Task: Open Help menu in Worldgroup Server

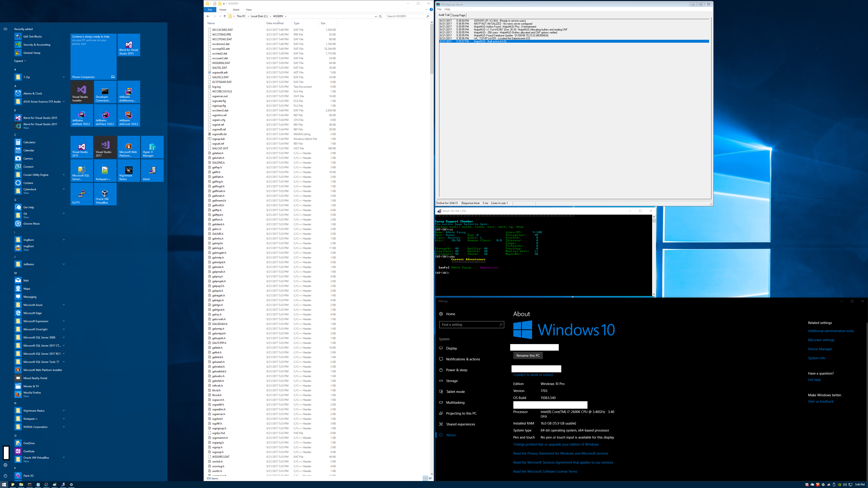Action: coord(448,9)
